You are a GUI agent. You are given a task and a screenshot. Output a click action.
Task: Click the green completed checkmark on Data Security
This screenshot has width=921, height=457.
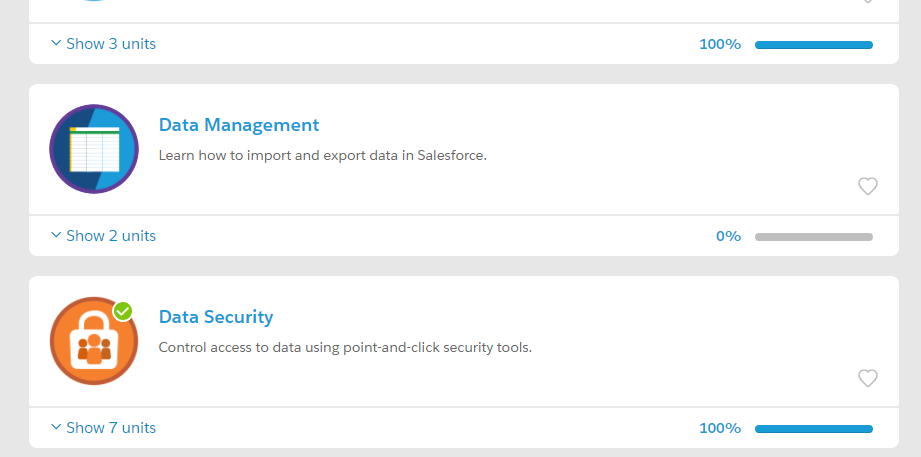pyautogui.click(x=123, y=311)
